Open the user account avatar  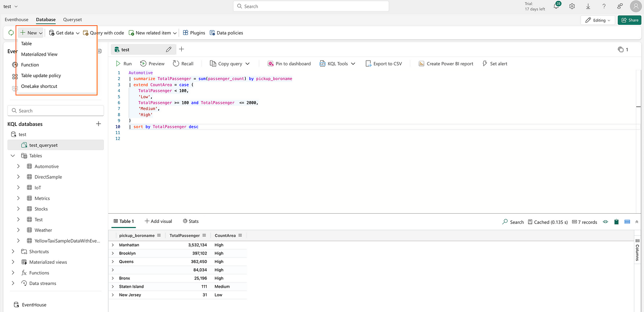point(636,6)
